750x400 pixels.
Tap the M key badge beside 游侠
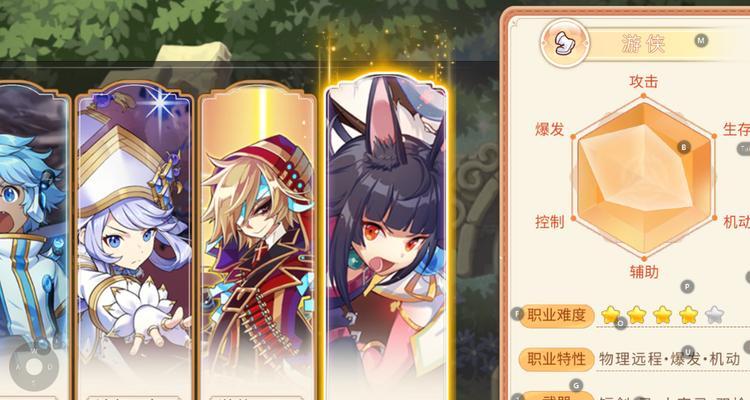tap(701, 41)
